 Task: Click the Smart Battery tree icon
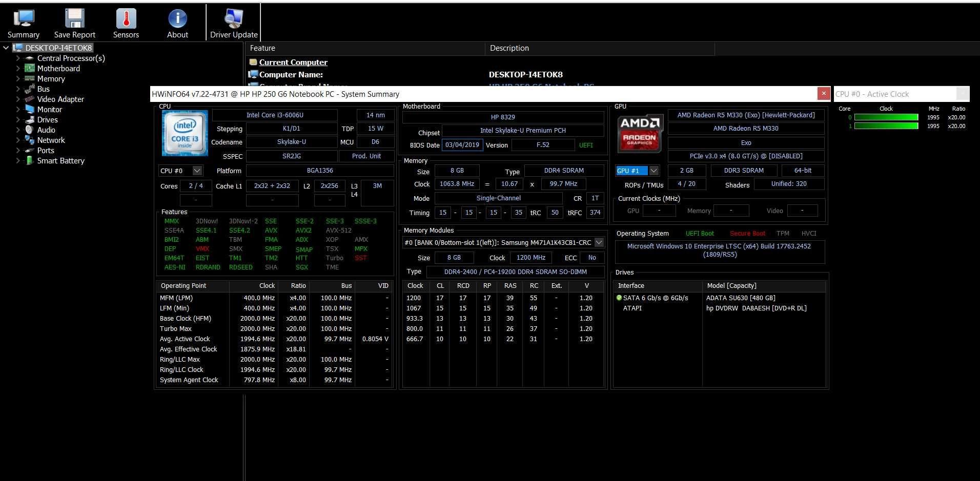point(30,160)
